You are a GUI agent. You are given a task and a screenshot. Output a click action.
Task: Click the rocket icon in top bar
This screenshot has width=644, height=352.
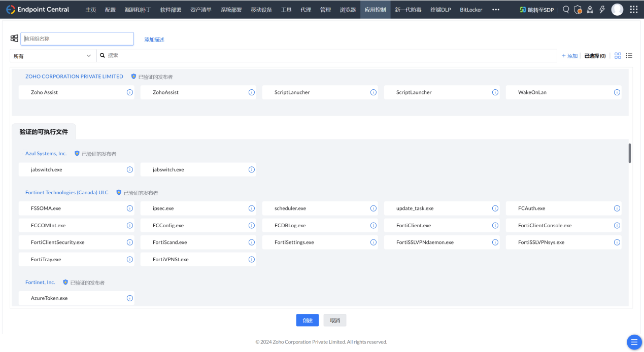click(590, 10)
